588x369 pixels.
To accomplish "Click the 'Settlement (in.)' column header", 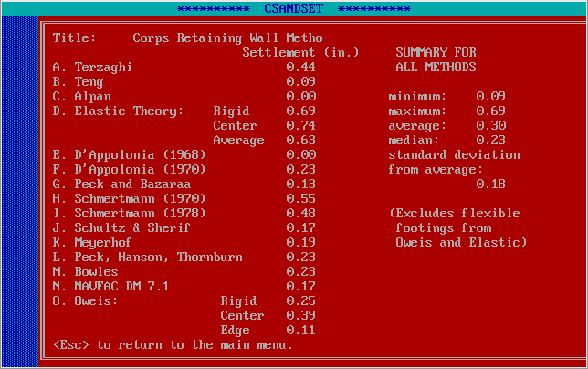I will coord(300,53).
